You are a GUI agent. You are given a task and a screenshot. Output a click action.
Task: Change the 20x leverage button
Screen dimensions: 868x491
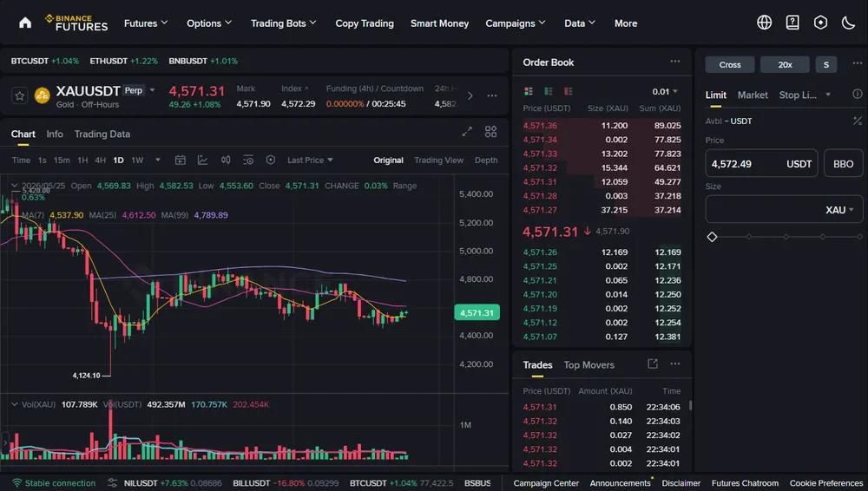(785, 64)
